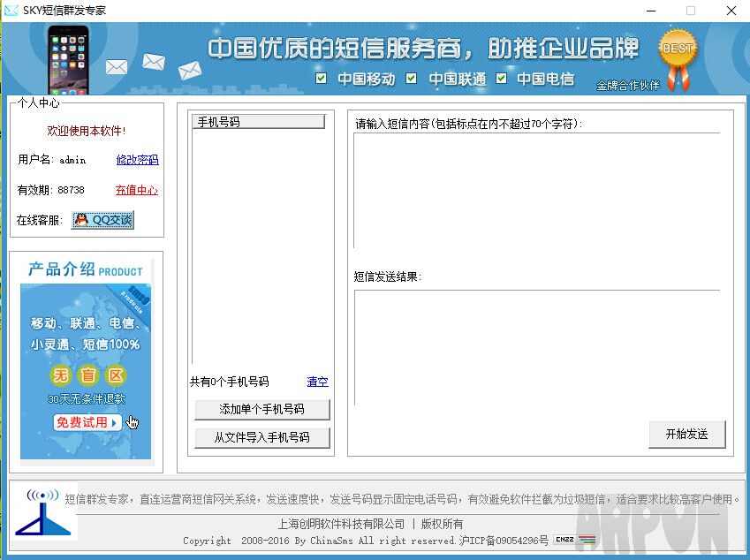Start a chat with the QQ交谈 button
Screen dimensions: 750x560
[x=102, y=220]
